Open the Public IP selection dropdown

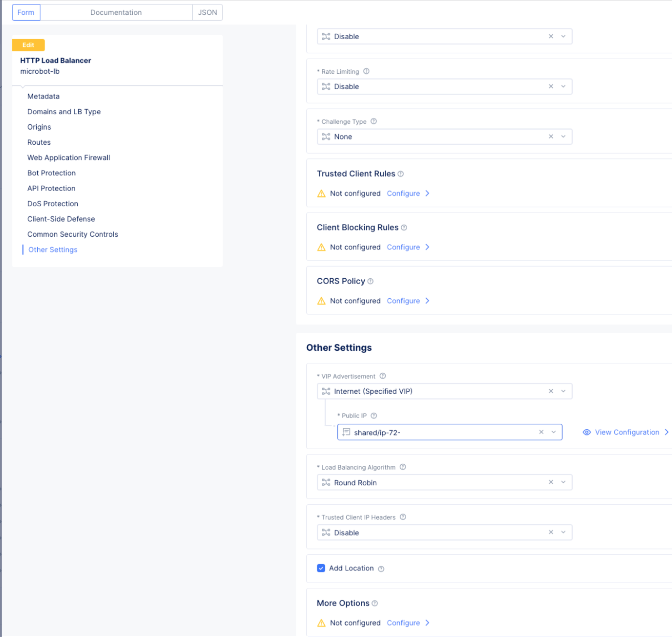point(554,432)
